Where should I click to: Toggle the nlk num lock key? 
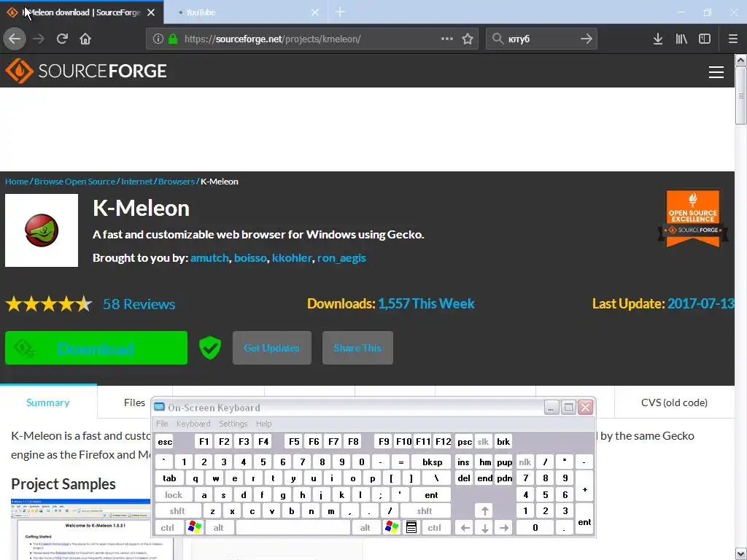click(x=525, y=462)
